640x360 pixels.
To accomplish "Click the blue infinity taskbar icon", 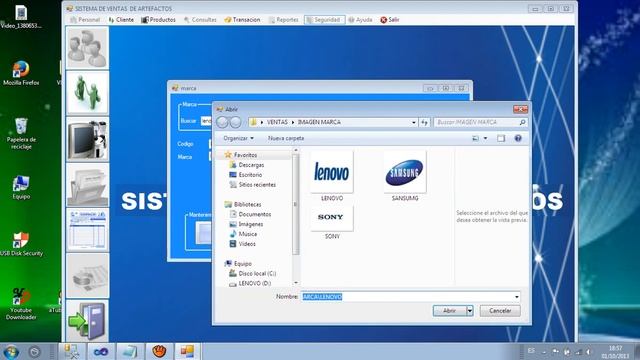I will [x=100, y=351].
